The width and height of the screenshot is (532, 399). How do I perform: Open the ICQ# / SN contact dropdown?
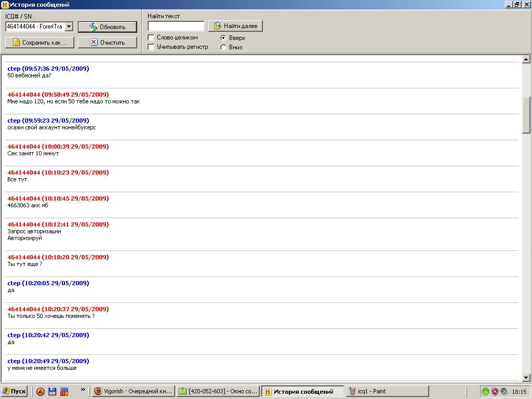(x=69, y=26)
